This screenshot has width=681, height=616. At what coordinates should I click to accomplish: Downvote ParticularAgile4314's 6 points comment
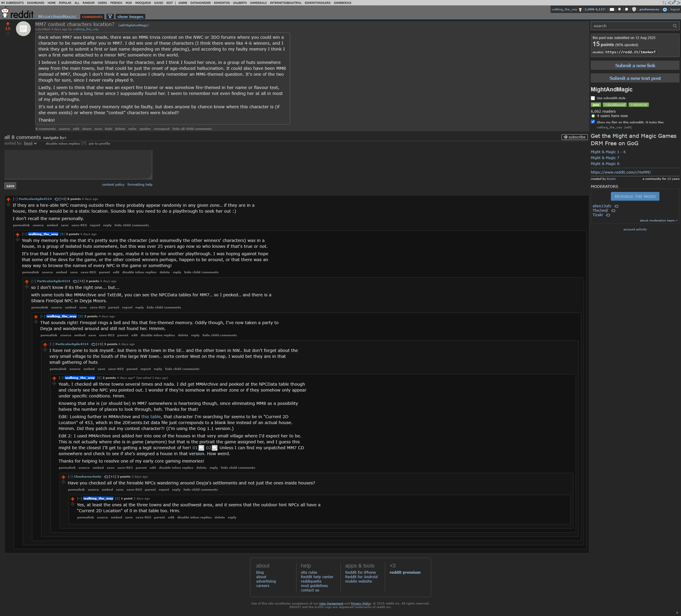(9, 205)
